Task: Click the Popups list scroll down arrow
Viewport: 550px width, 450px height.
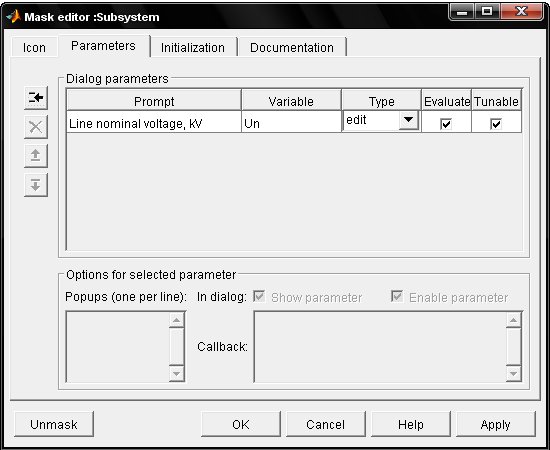Action: pyautogui.click(x=176, y=374)
